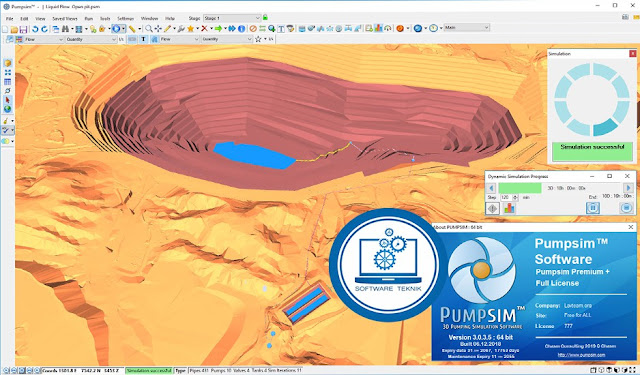Click the text T label tool icon
640x375 pixels.
tap(281, 29)
